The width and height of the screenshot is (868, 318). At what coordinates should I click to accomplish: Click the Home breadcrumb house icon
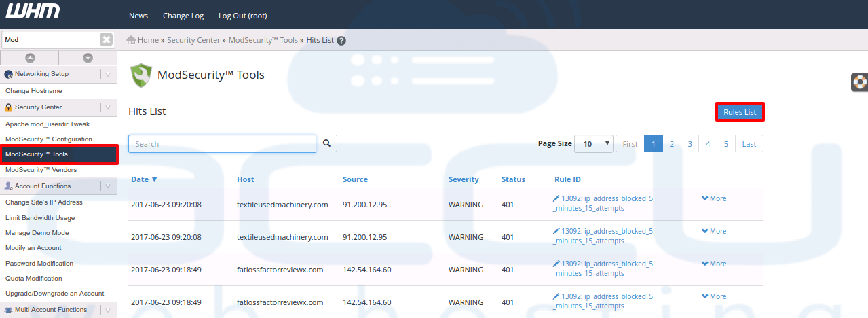pos(131,40)
